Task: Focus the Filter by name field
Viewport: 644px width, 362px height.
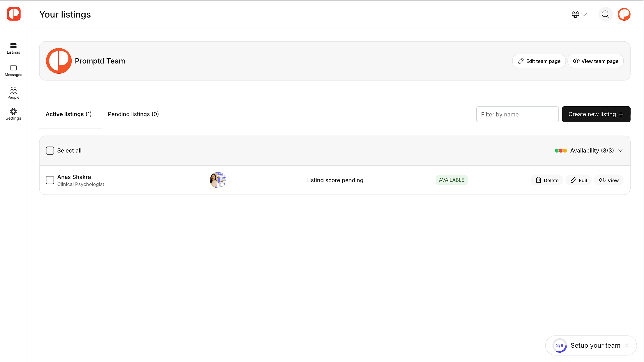Action: coord(517,114)
